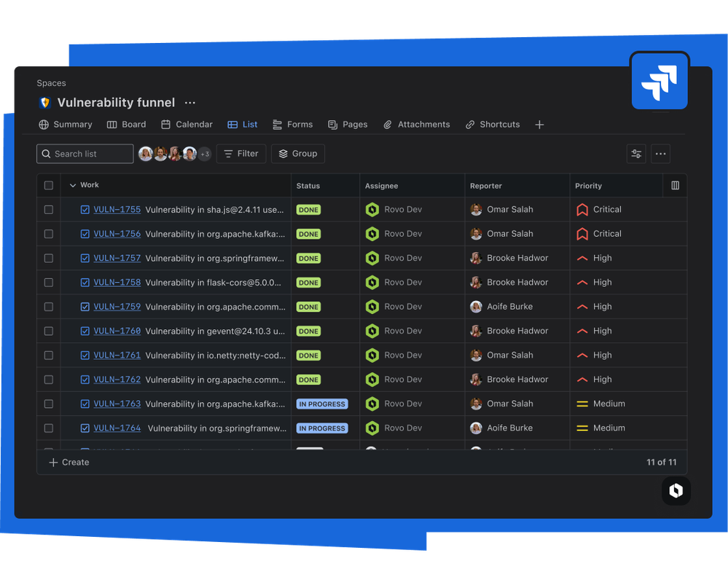Click the Create button at list bottom
The height and width of the screenshot is (585, 728).
pyautogui.click(x=69, y=462)
